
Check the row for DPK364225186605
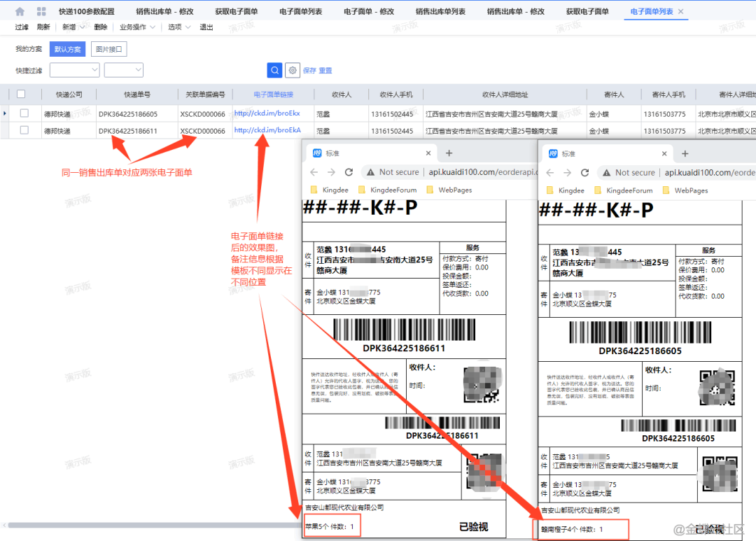tap(24, 113)
